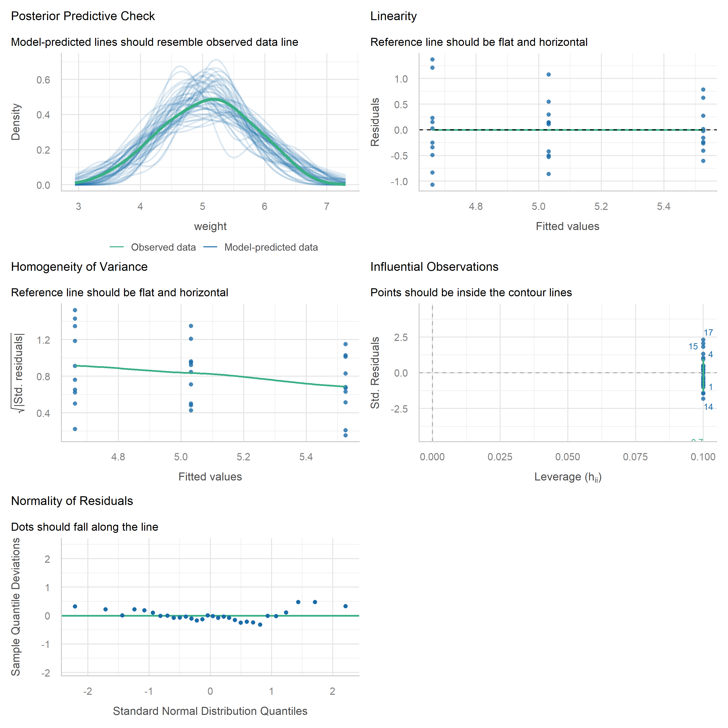This screenshot has height=728, width=728.
Task: Click the Homogeneity of Variance heading
Action: pos(79,267)
